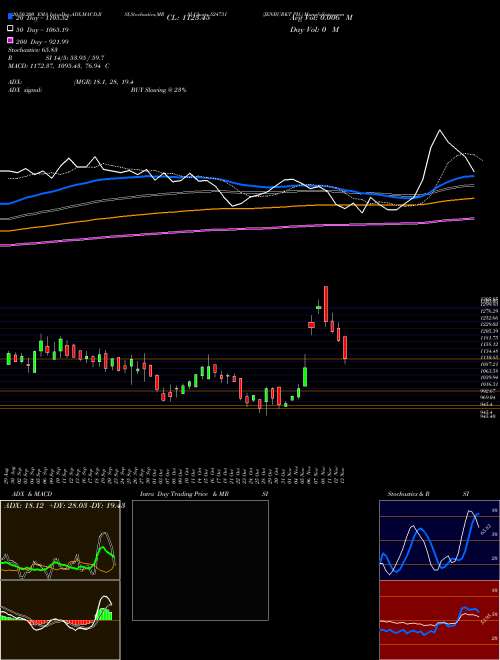Click the date axis labels under the candles
Image resolution: width=500 pixels, height=660 pixels.
click(x=176, y=474)
